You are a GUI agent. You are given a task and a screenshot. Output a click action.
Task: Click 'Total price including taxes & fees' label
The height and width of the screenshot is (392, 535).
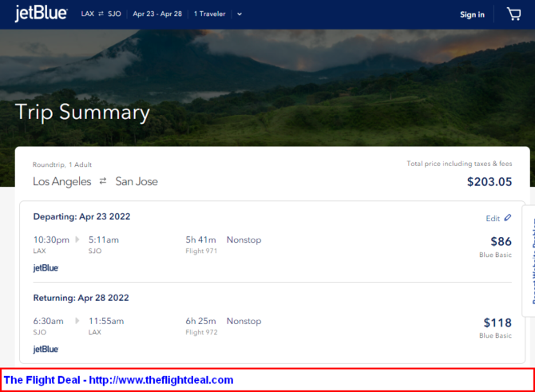[x=459, y=164]
